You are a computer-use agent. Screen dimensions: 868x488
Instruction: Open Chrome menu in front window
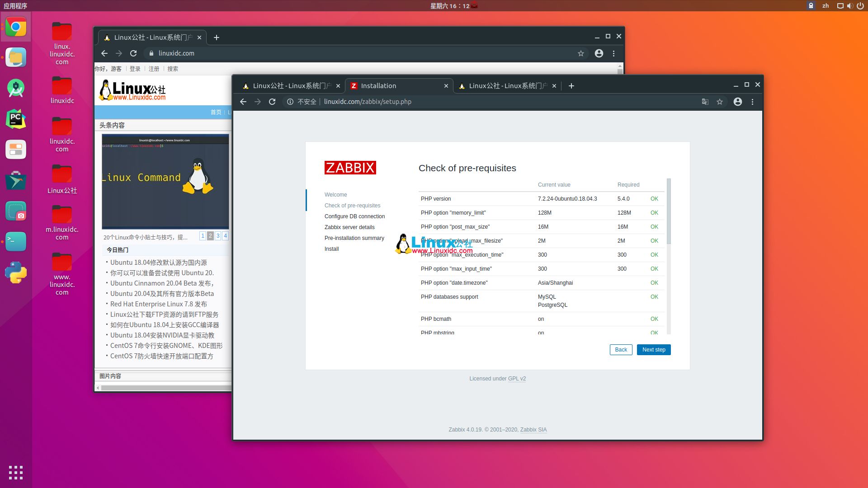[x=753, y=102]
